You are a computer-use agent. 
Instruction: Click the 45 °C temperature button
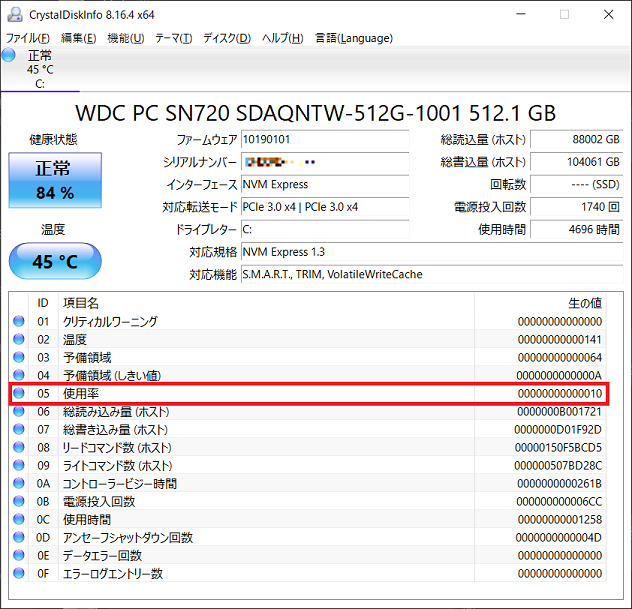point(55,261)
